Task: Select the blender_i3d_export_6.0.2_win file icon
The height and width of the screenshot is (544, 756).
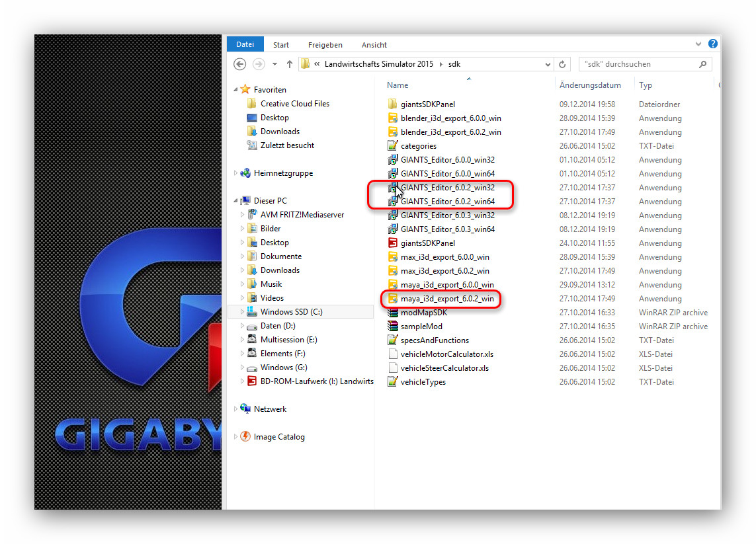Action: (392, 132)
